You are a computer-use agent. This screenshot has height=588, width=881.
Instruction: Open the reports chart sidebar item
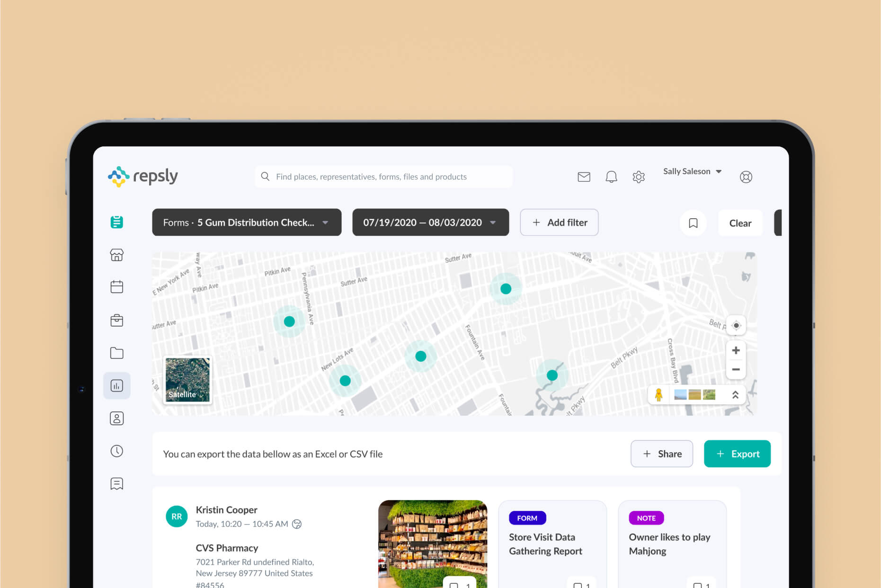tap(116, 385)
